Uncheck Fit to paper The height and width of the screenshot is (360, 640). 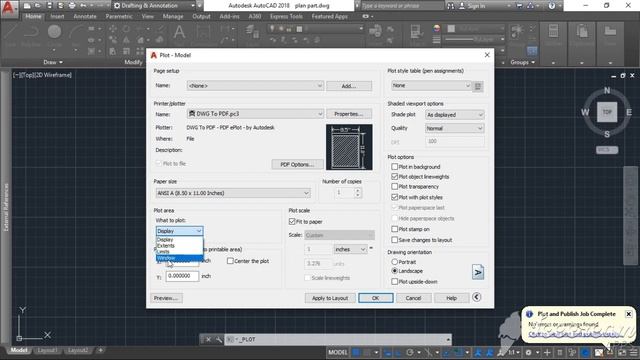(292, 221)
